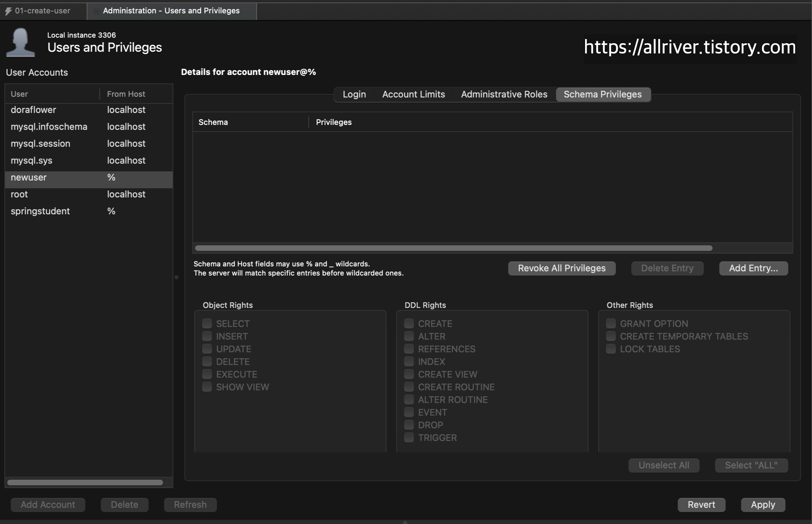The image size is (812, 524).
Task: Enable the CREATE VIEW DDL right
Action: coord(409,374)
